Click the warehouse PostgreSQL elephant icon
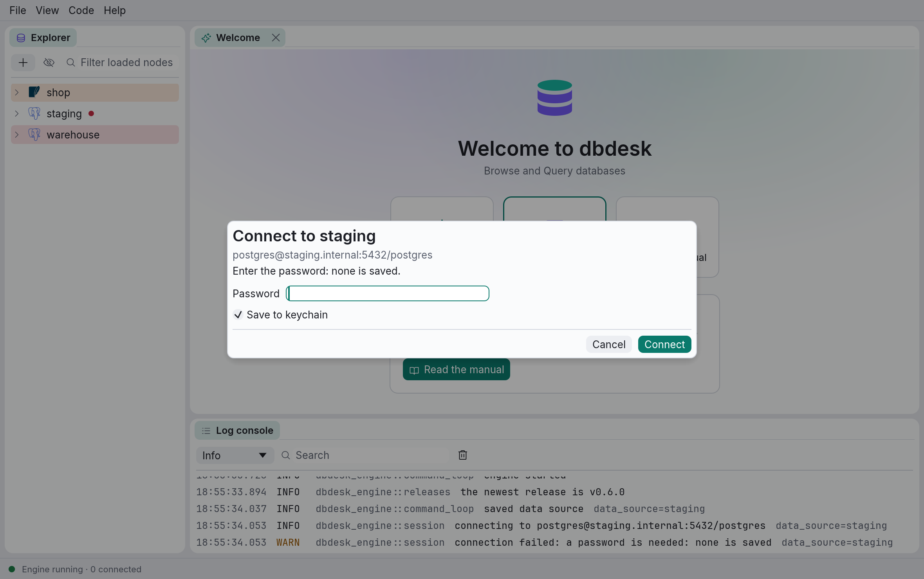Image resolution: width=924 pixels, height=579 pixels. [34, 135]
